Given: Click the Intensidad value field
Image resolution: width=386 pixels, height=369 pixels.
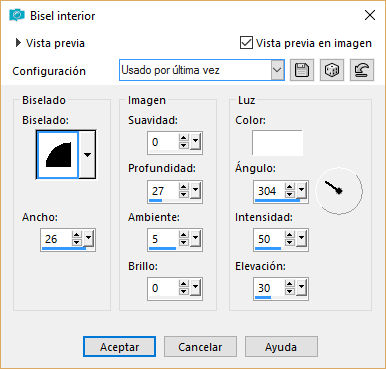Looking at the screenshot, I should [x=270, y=239].
